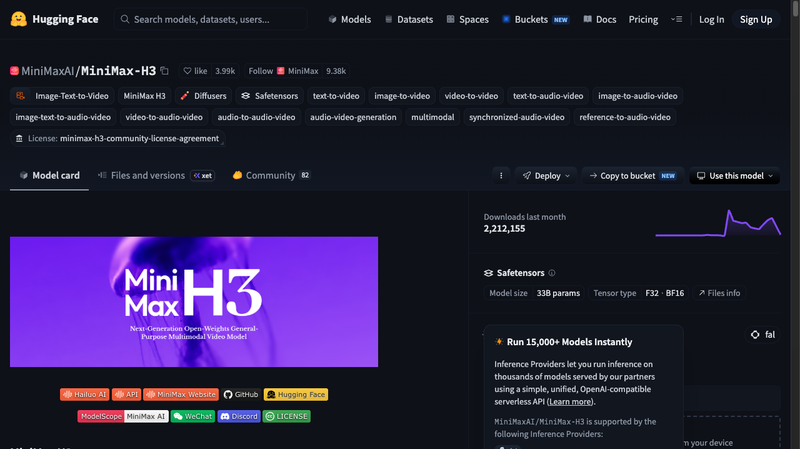This screenshot has width=800, height=449.
Task: Select the multimodal tag
Action: coord(433,117)
